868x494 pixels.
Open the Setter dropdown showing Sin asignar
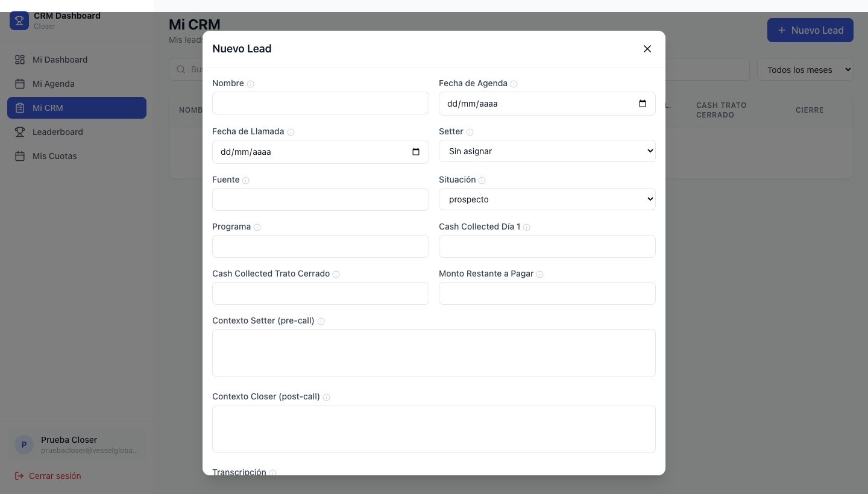point(547,151)
